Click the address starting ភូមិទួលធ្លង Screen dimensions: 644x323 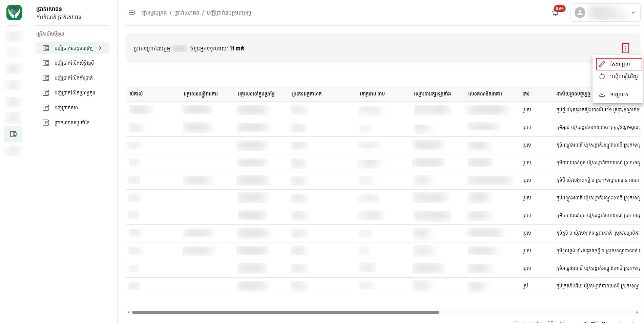[598, 251]
